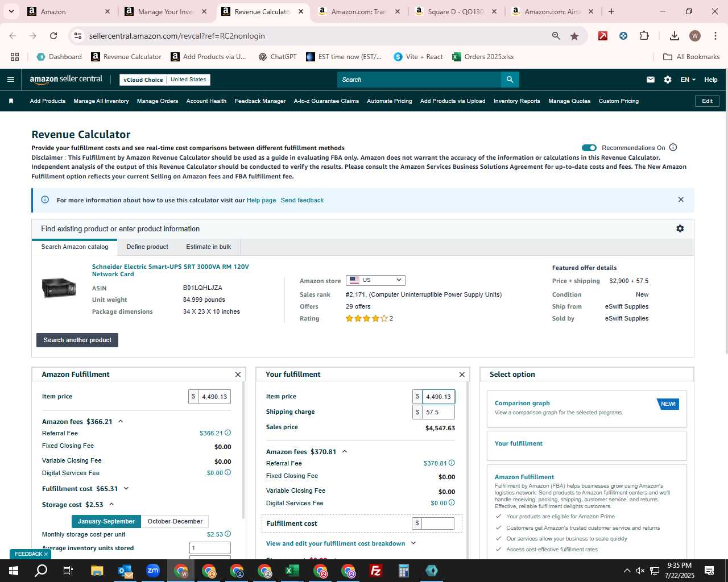The width and height of the screenshot is (728, 582).
Task: Click Send feedback link
Action: click(x=302, y=200)
